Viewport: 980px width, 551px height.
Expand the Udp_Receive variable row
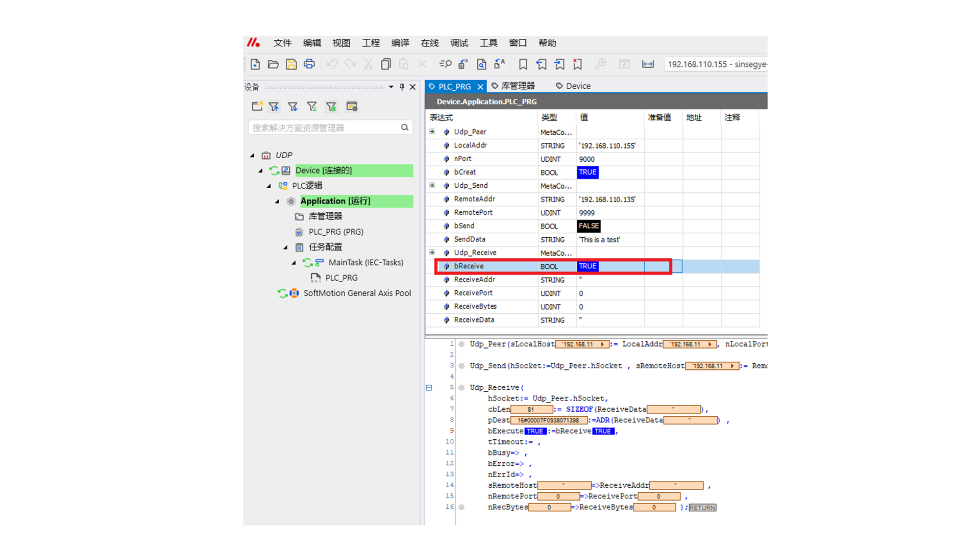[432, 253]
